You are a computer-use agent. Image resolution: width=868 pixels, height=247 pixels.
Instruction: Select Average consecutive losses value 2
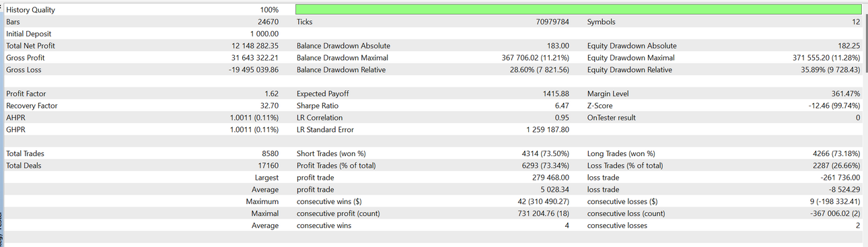[x=859, y=225]
